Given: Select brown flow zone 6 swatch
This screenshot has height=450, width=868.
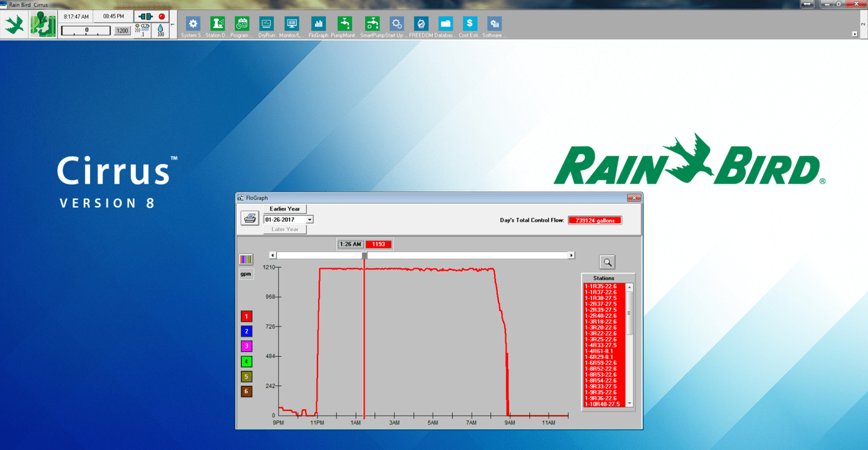Looking at the screenshot, I should pyautogui.click(x=246, y=392).
